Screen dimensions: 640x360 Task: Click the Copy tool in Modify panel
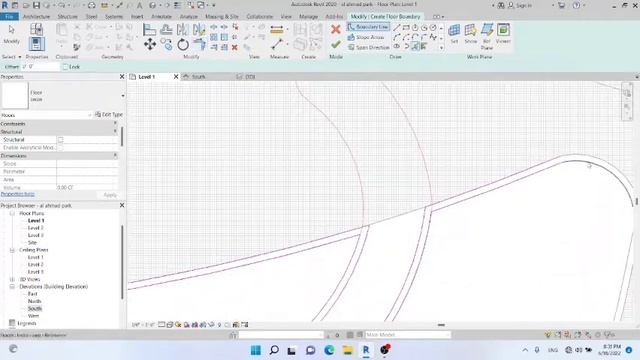pos(166,44)
